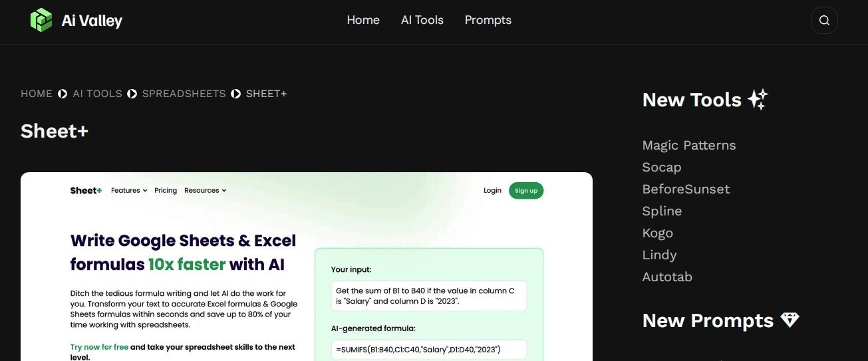This screenshot has height=361, width=868.
Task: Click the Sheet+ logo in the preview
Action: (x=86, y=190)
